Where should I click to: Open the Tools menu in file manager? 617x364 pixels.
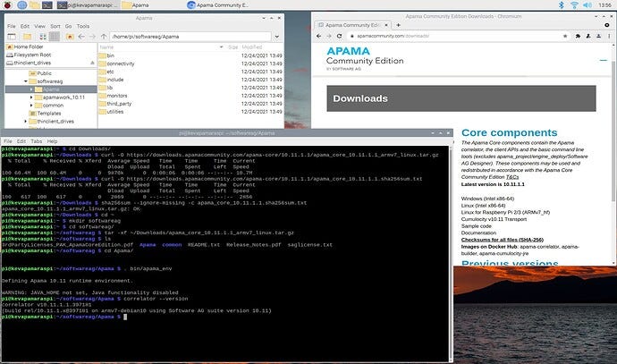point(83,26)
